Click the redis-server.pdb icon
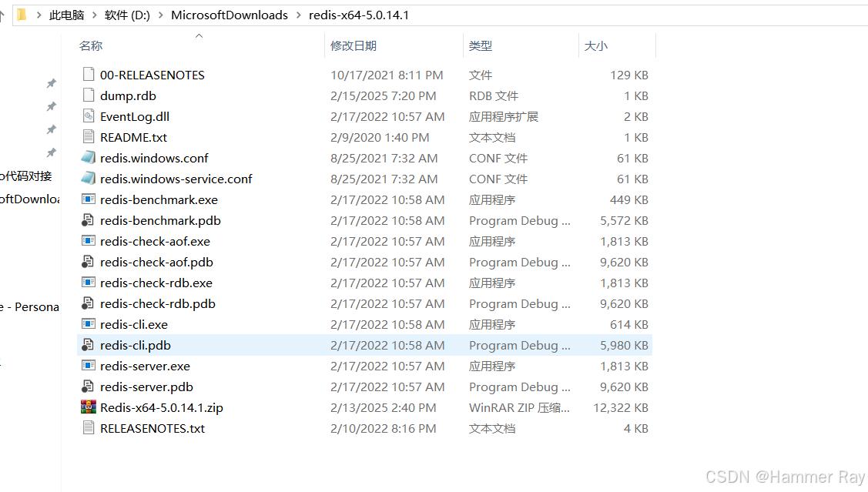Screen dimensions: 868x492 click(x=88, y=387)
